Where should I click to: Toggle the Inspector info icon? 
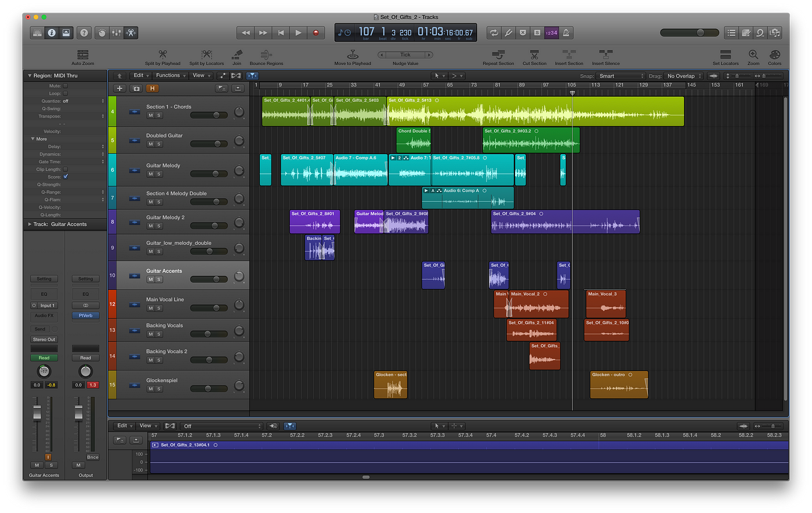[52, 33]
